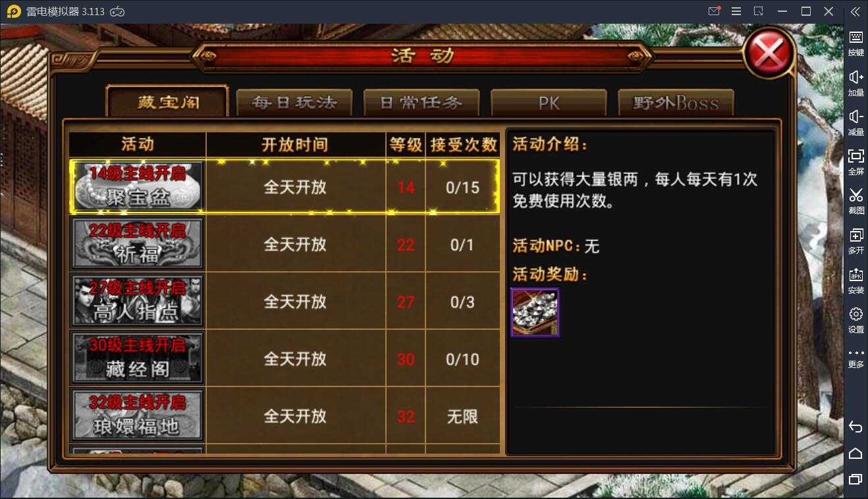Open the emulator hamburger menu

pyautogui.click(x=736, y=11)
